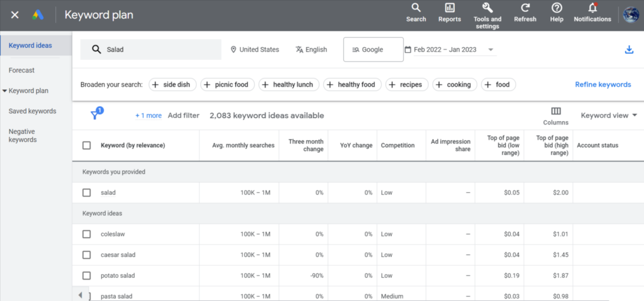Open Negative keywords in sidebar
The width and height of the screenshot is (644, 301).
click(23, 136)
